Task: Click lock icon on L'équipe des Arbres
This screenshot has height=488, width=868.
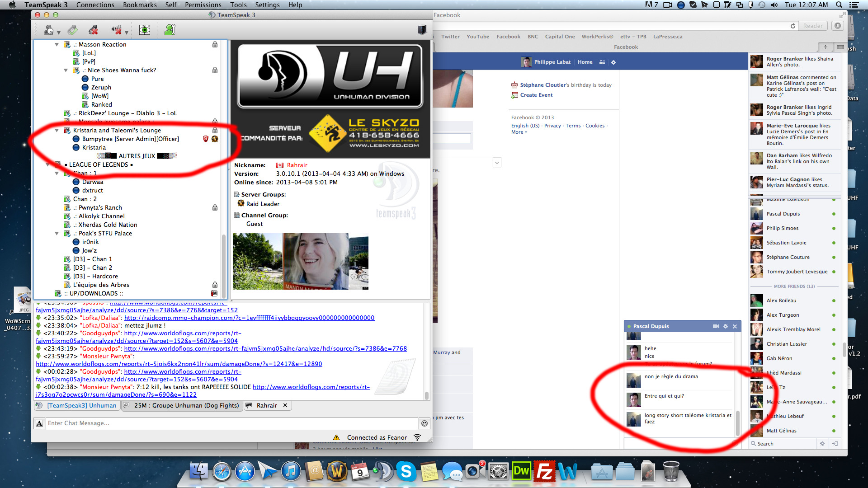Action: pos(215,285)
